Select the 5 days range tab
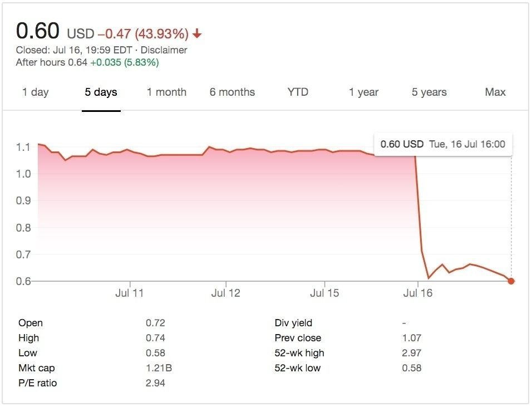This screenshot has width=532, height=407. (101, 92)
